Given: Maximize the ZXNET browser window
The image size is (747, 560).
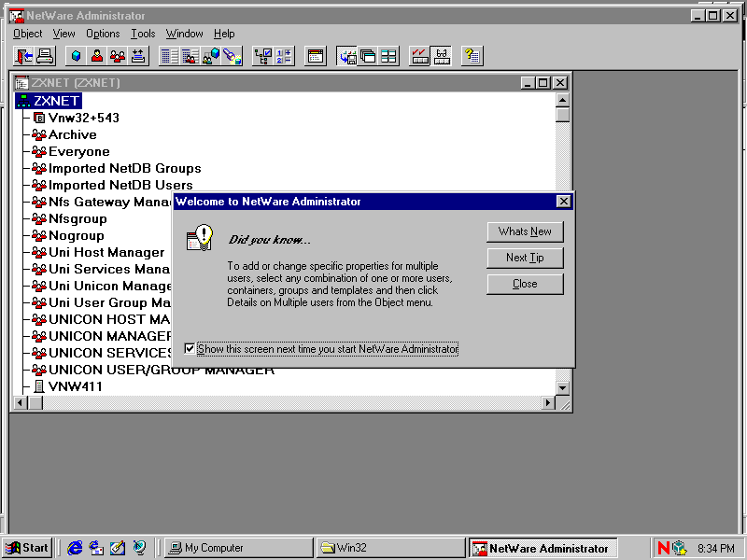Looking at the screenshot, I should pyautogui.click(x=543, y=83).
